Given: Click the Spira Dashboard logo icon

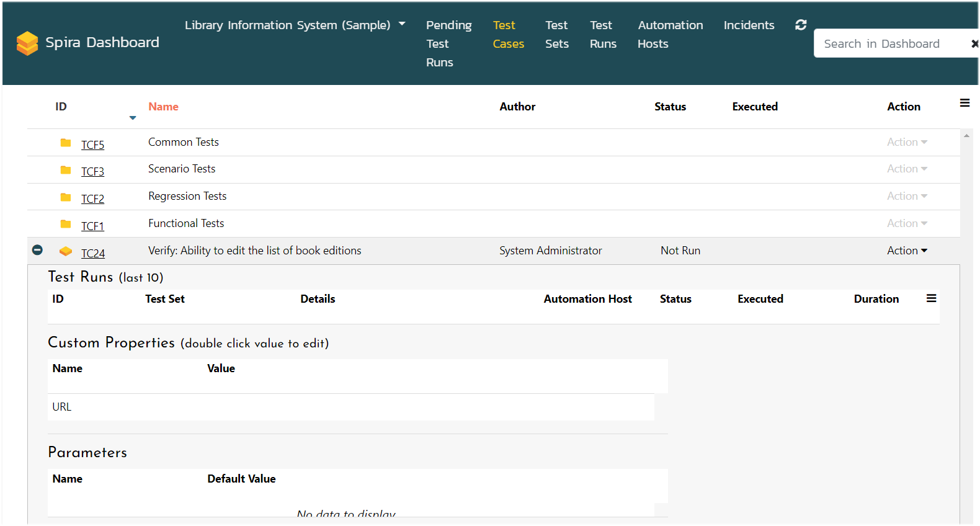Looking at the screenshot, I should tap(27, 43).
